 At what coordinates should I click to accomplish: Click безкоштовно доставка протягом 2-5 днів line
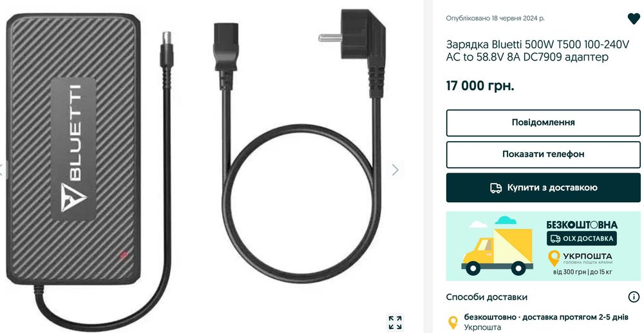point(546,317)
